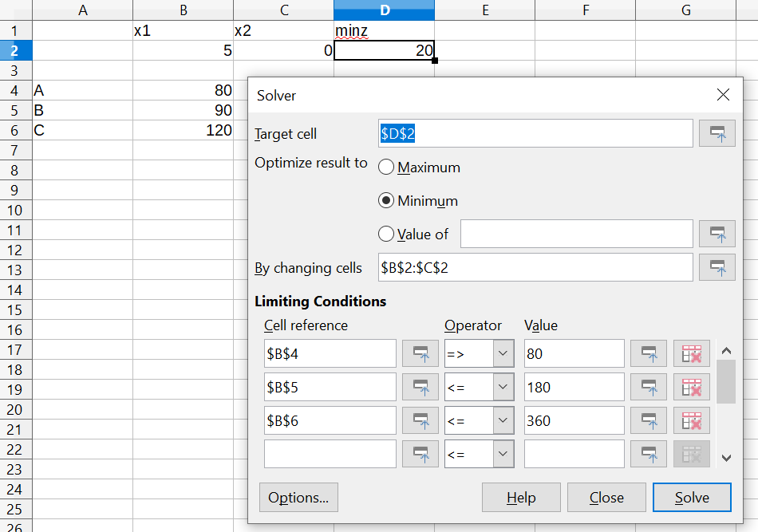Open operator dropdown for $B$4 condition
The height and width of the screenshot is (532, 758).
coord(503,353)
